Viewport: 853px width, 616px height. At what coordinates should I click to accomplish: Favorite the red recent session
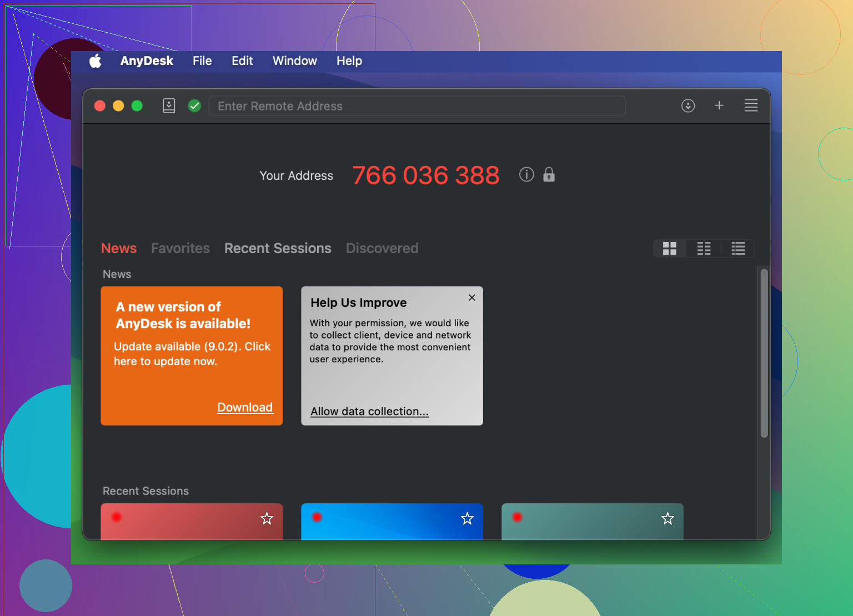[x=267, y=518]
